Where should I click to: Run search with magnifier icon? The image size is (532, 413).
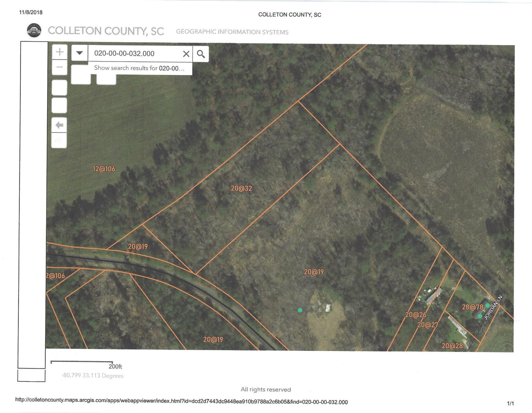201,54
